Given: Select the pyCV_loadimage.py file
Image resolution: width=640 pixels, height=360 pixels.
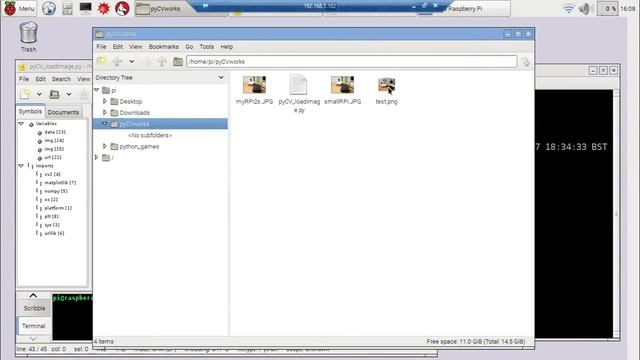Looking at the screenshot, I should (x=299, y=94).
